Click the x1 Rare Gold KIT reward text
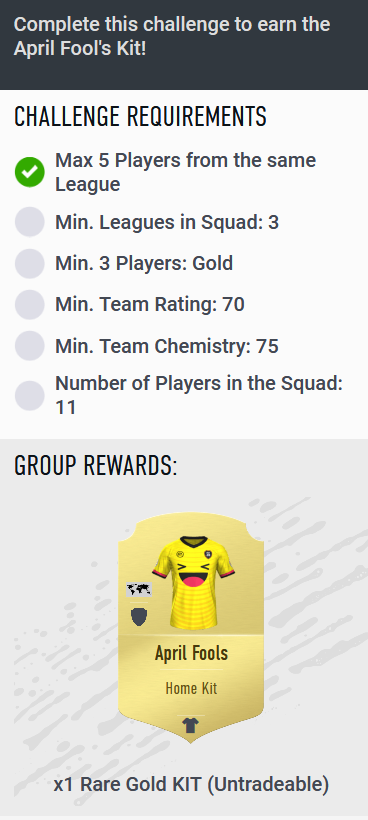Viewport: 368px width, 820px height. pos(191,784)
